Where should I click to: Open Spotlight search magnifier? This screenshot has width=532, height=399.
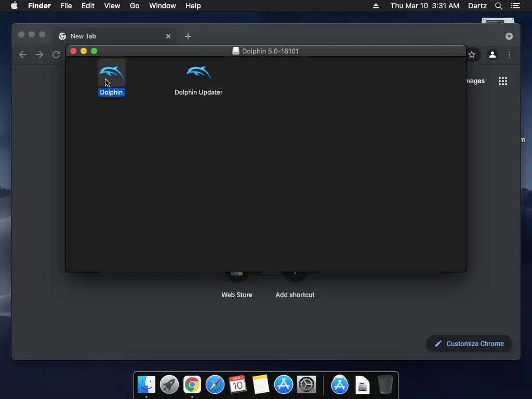coord(498,6)
